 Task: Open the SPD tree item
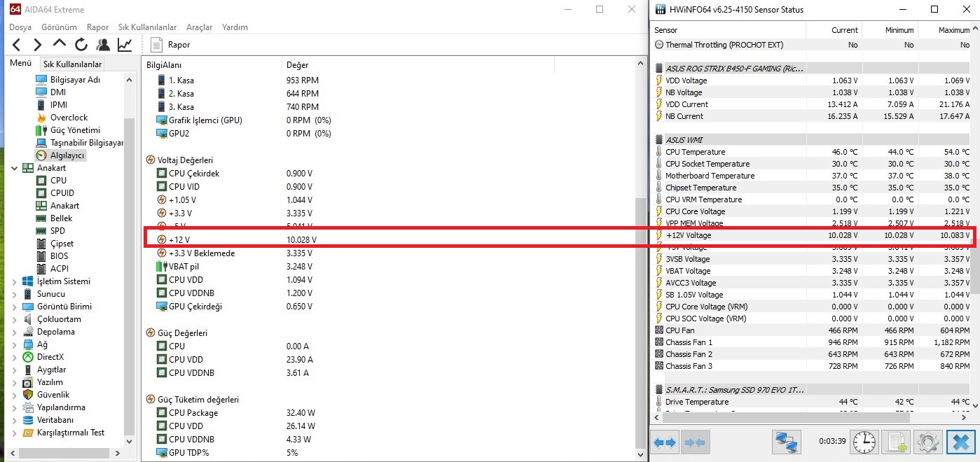pyautogui.click(x=58, y=231)
